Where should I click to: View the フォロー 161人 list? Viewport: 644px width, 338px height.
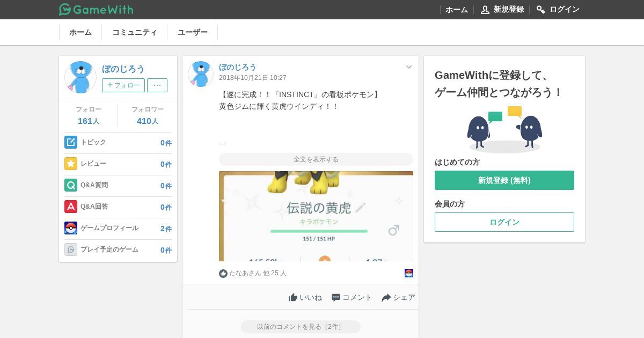89,115
